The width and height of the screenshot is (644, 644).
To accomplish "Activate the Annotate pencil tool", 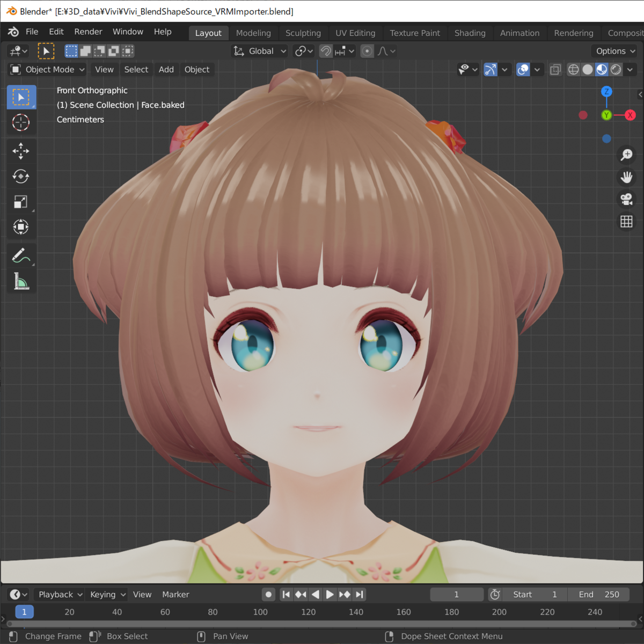I will pyautogui.click(x=21, y=255).
